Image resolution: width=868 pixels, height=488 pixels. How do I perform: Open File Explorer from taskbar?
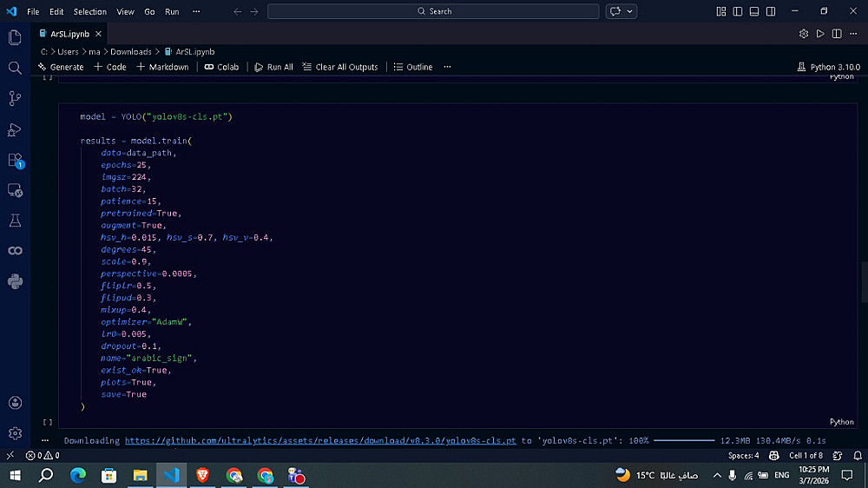point(140,475)
